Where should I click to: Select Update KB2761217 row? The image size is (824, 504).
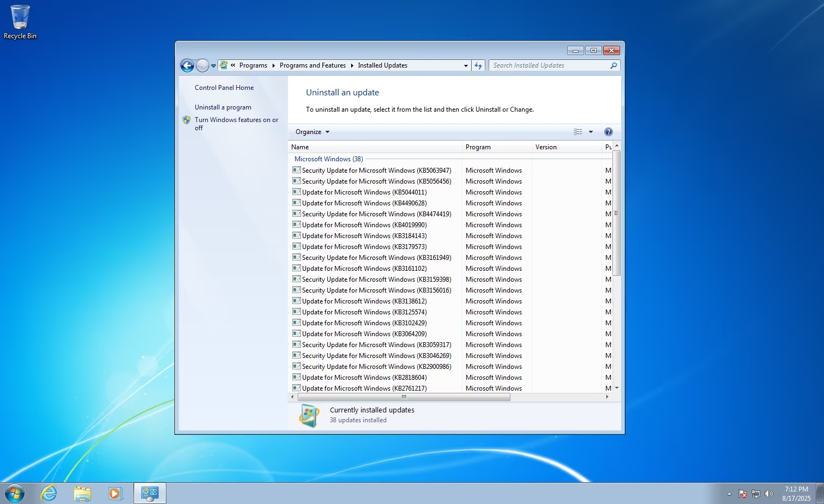pos(450,388)
